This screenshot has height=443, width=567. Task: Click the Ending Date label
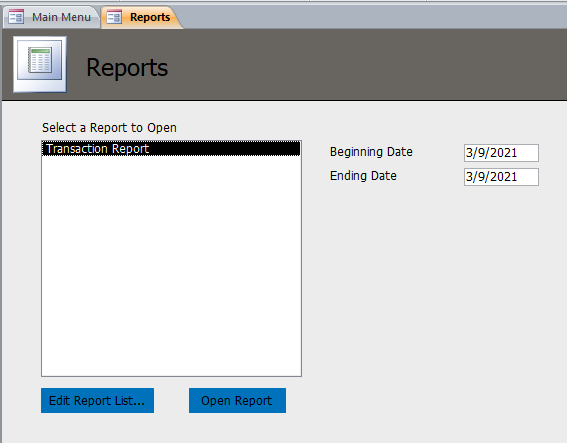click(363, 176)
